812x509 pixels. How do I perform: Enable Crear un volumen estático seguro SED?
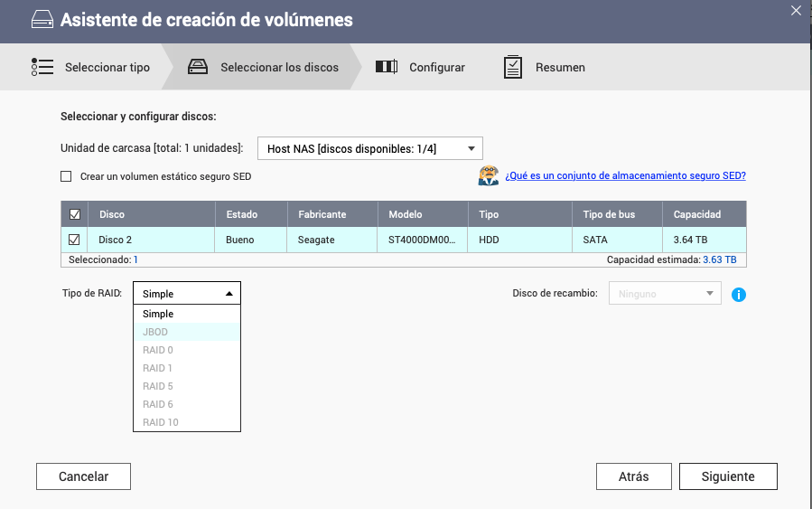(x=66, y=177)
